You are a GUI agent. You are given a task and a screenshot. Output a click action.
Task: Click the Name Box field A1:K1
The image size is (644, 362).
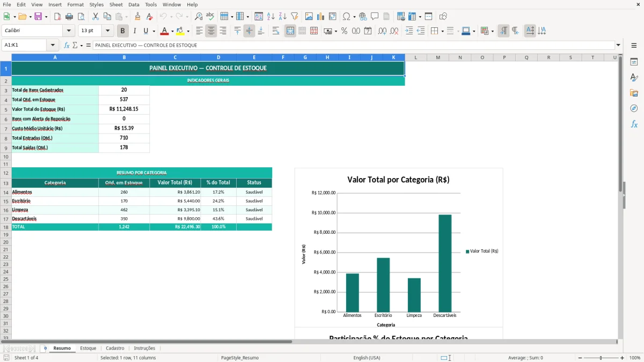25,45
